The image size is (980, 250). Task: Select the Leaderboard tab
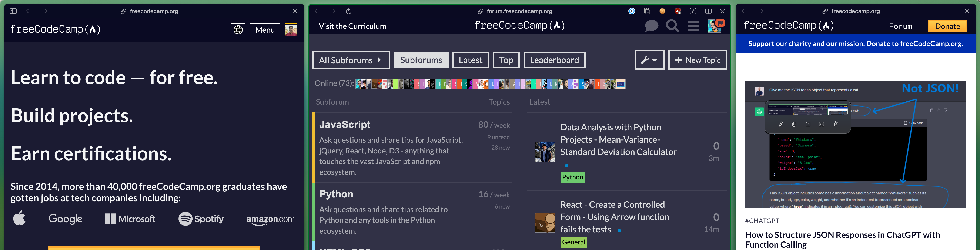554,60
